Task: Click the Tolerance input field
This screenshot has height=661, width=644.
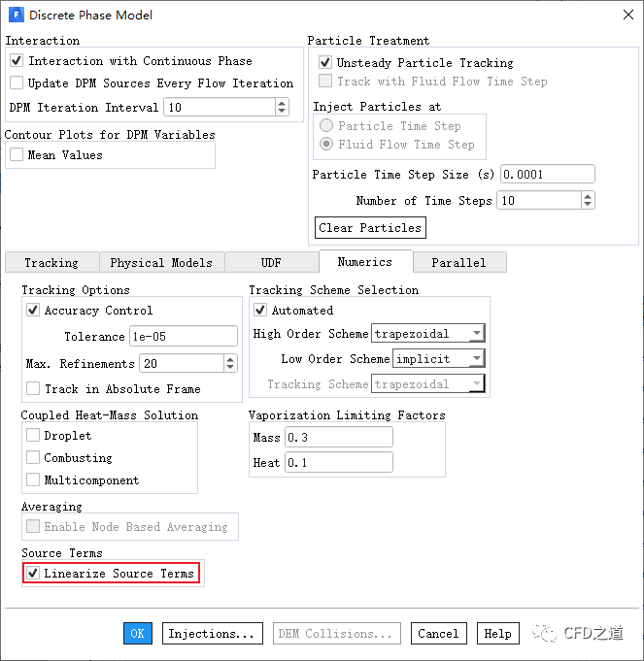Action: [183, 336]
